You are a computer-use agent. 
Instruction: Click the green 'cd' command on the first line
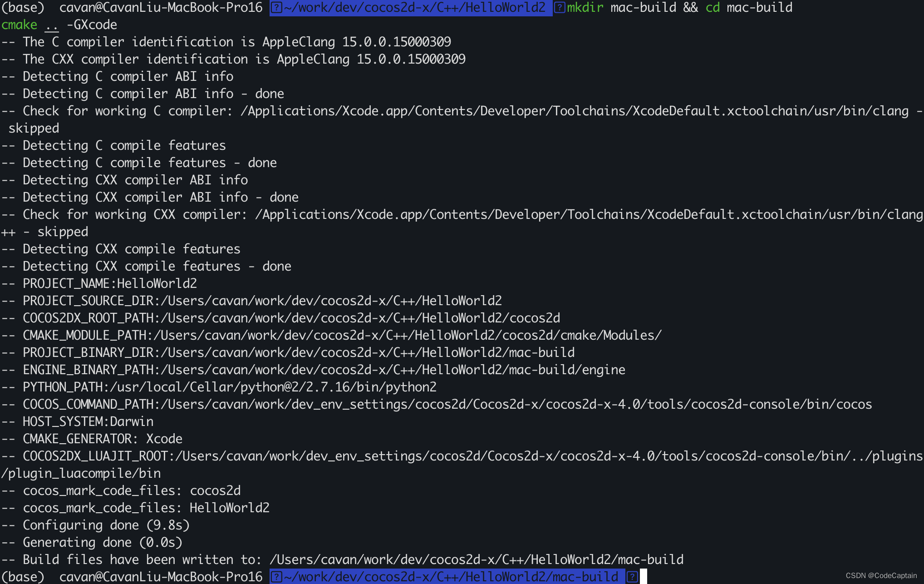pyautogui.click(x=713, y=8)
